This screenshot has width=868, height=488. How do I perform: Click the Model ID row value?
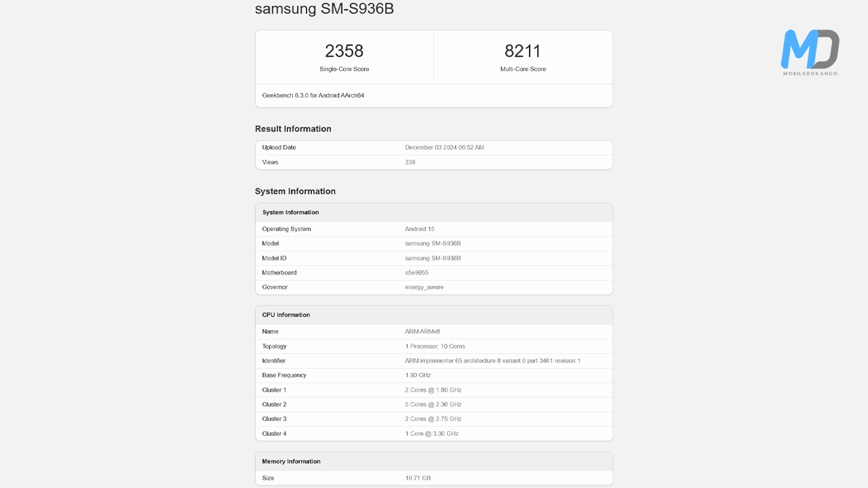pyautogui.click(x=433, y=258)
